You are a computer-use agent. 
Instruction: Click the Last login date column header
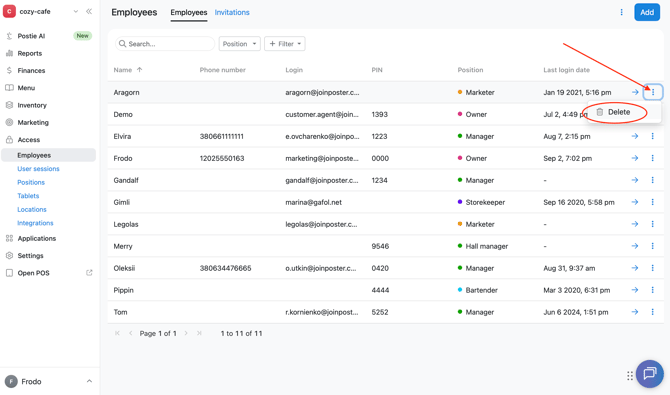click(567, 70)
